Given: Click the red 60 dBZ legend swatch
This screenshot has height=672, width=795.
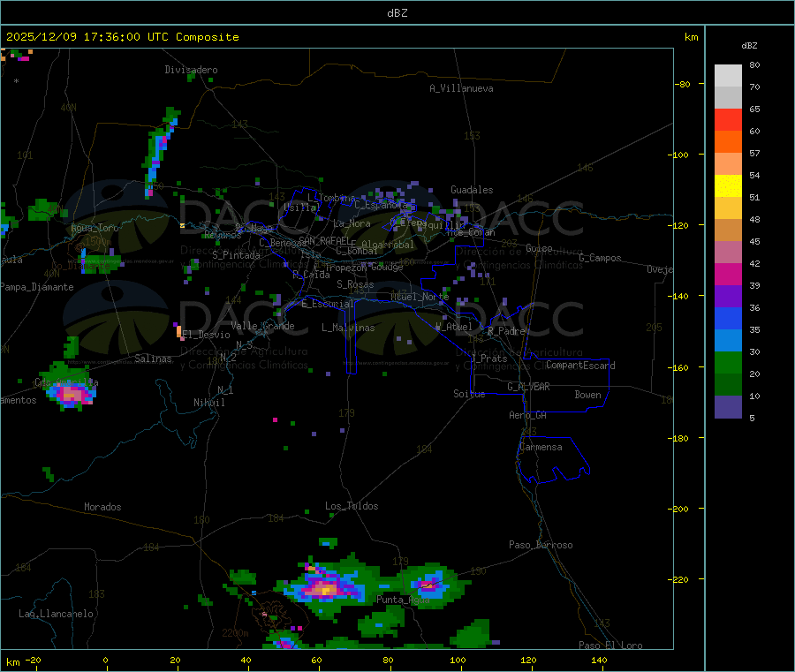Looking at the screenshot, I should 728,119.
